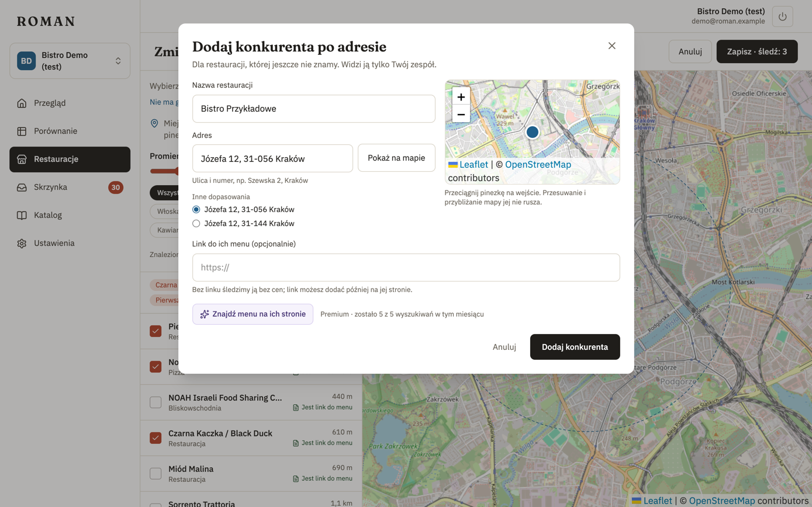812x507 pixels.
Task: Click Dodaj konkurenta button
Action: coord(575,347)
